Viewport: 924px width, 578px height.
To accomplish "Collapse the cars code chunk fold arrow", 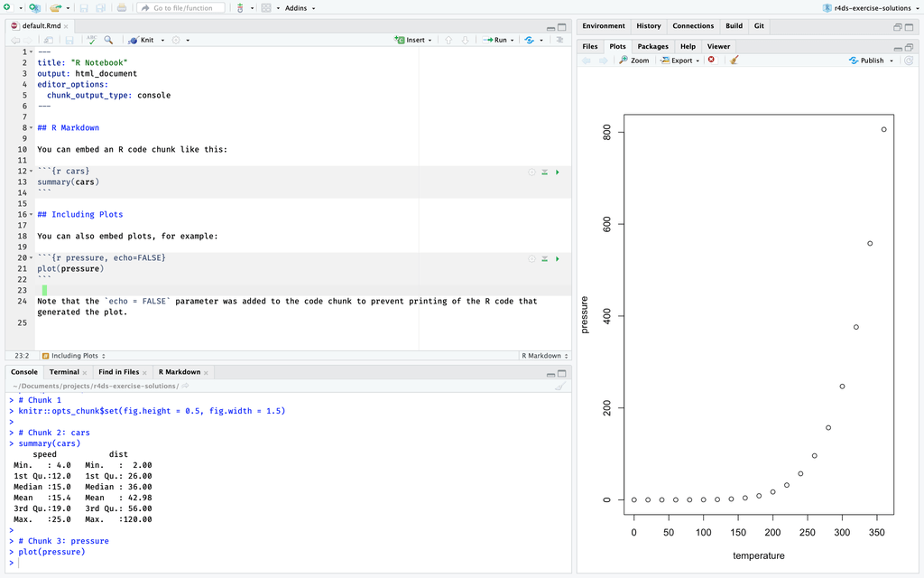I will pos(32,172).
